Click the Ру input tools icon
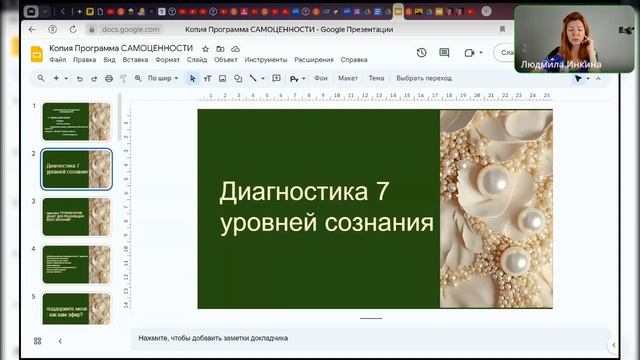The width and height of the screenshot is (640, 360). point(294,78)
